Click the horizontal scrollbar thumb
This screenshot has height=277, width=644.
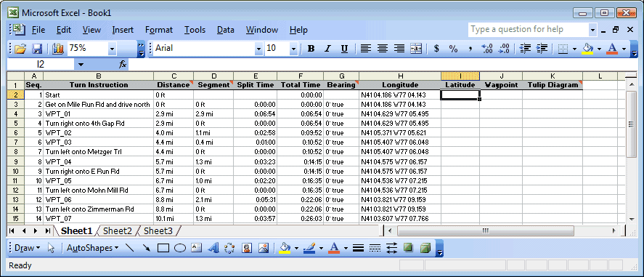click(486, 231)
